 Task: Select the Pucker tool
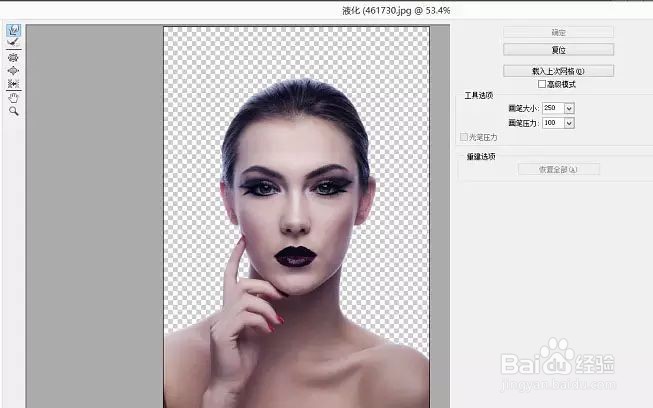[13, 57]
